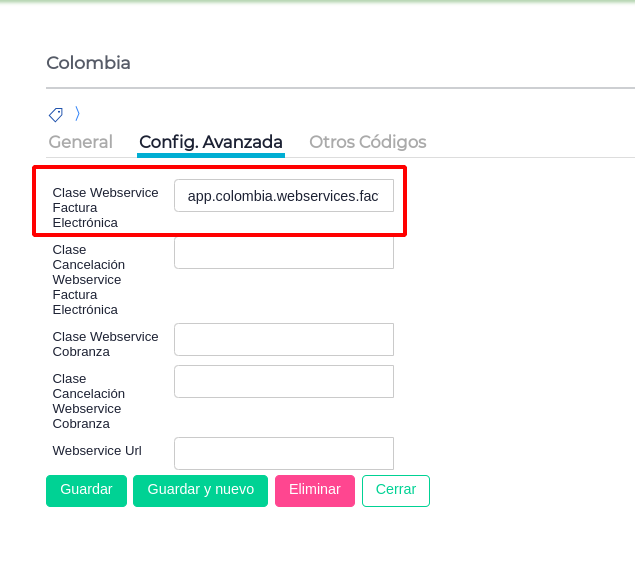Focus the Webservice Url text field

[x=284, y=453]
